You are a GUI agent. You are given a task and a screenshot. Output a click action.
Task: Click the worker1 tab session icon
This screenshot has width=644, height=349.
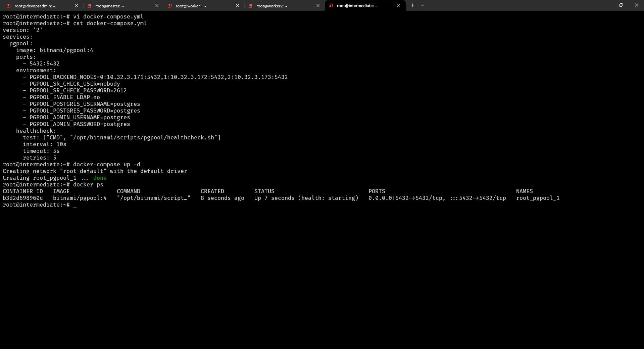tap(170, 6)
